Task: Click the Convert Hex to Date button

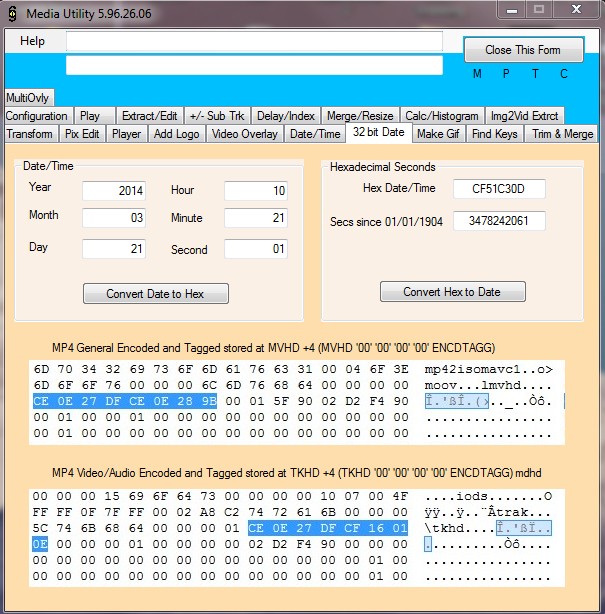Action: pos(453,292)
